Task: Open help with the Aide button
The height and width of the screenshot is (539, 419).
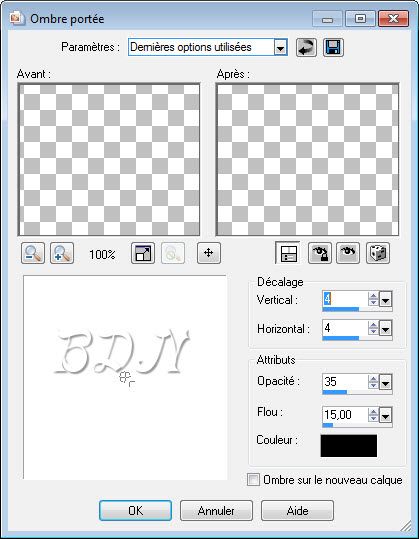Action: point(297,510)
